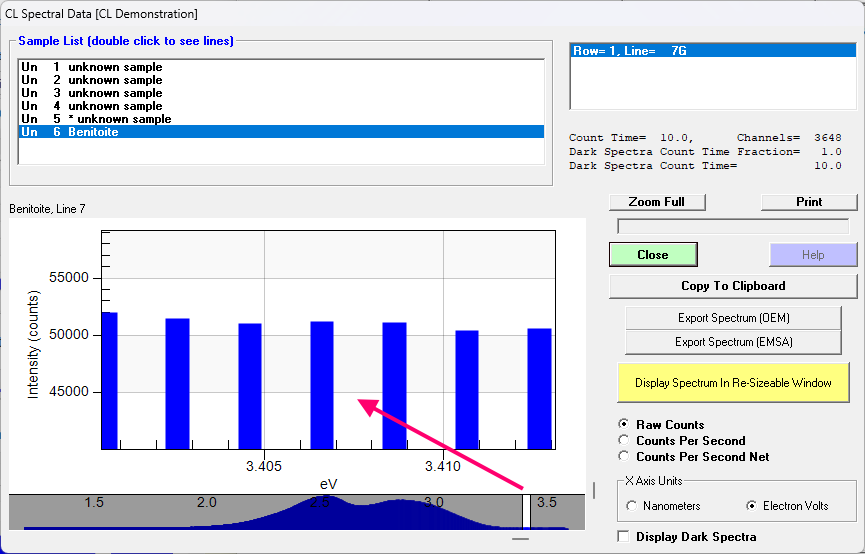Display spectrum in re-sizeable window
This screenshot has width=865, height=554.
tap(732, 383)
